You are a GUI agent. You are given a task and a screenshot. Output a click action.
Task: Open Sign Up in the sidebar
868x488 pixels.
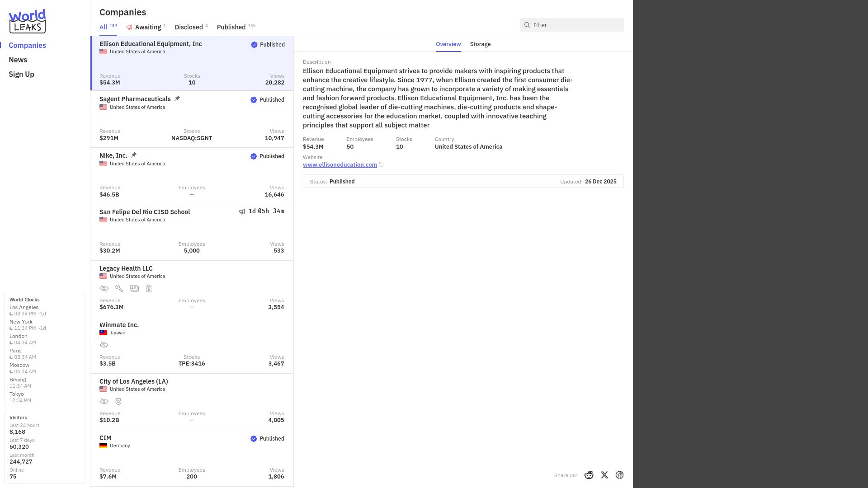coord(21,74)
